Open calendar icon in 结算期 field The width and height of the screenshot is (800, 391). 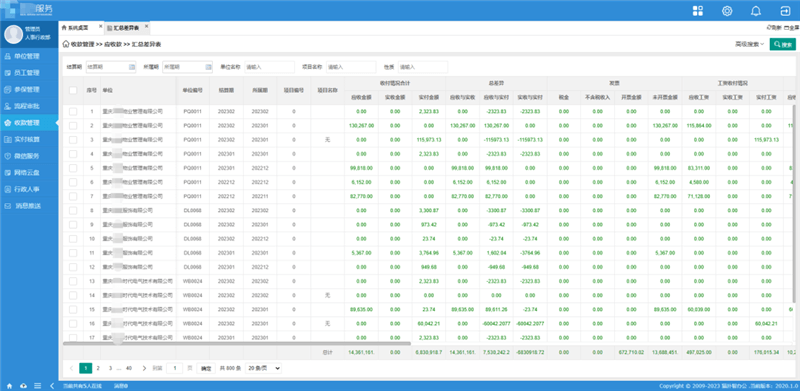(x=131, y=67)
